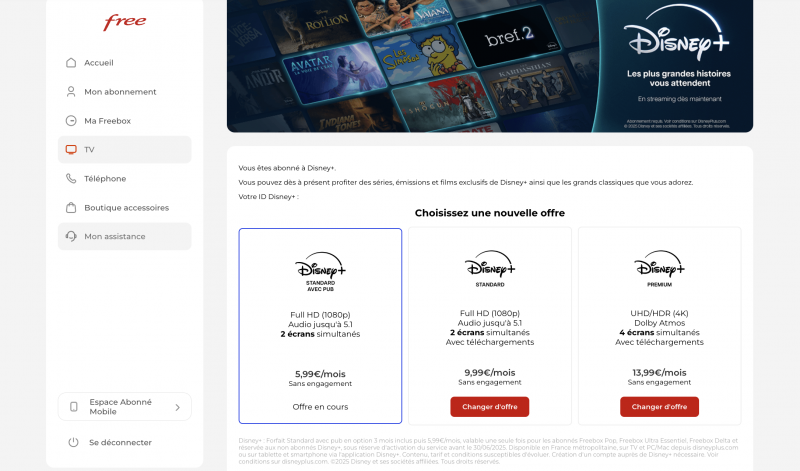Go to Téléphone section
The image size is (800, 471).
point(124,179)
